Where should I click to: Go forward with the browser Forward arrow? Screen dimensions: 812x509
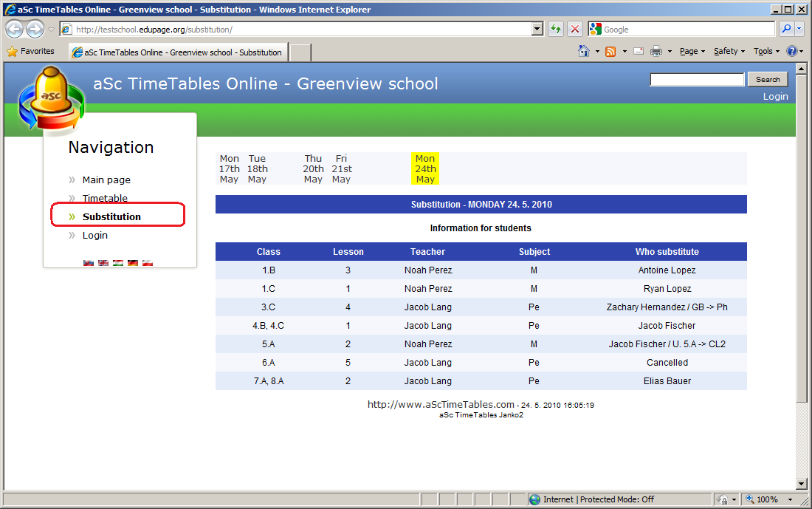coord(35,29)
